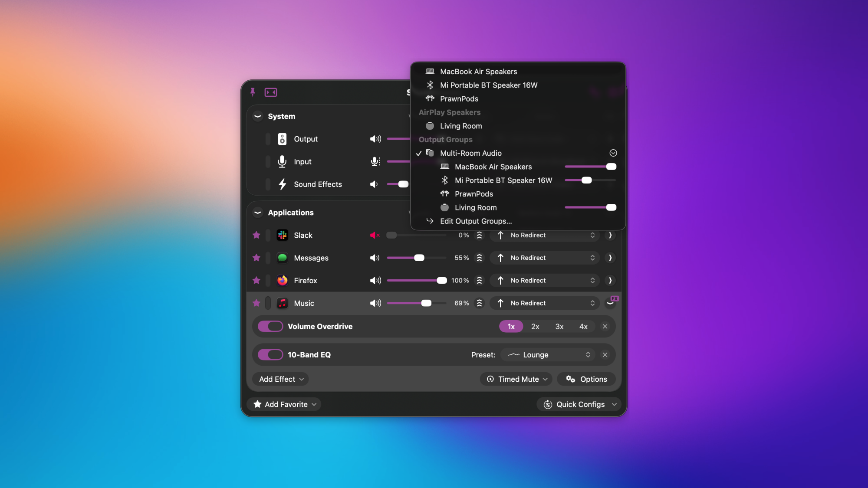Toggle the Volume Overdrive switch

(x=270, y=327)
